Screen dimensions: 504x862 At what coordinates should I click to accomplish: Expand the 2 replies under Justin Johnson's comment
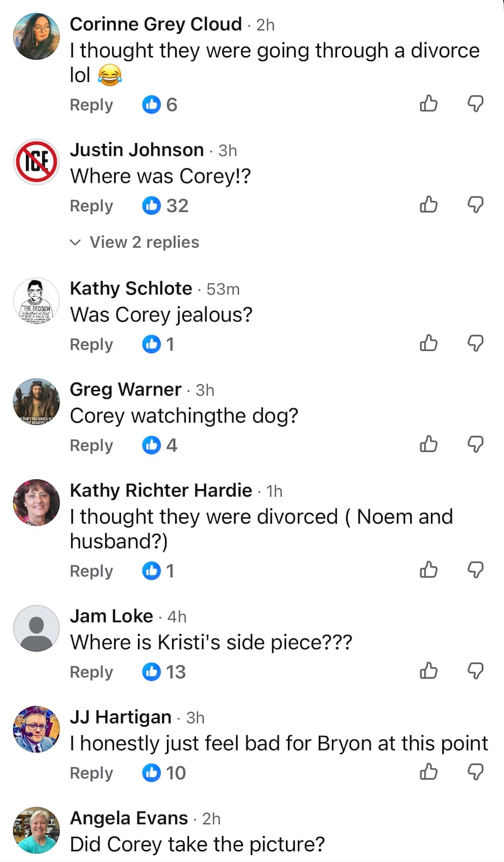pyautogui.click(x=145, y=242)
